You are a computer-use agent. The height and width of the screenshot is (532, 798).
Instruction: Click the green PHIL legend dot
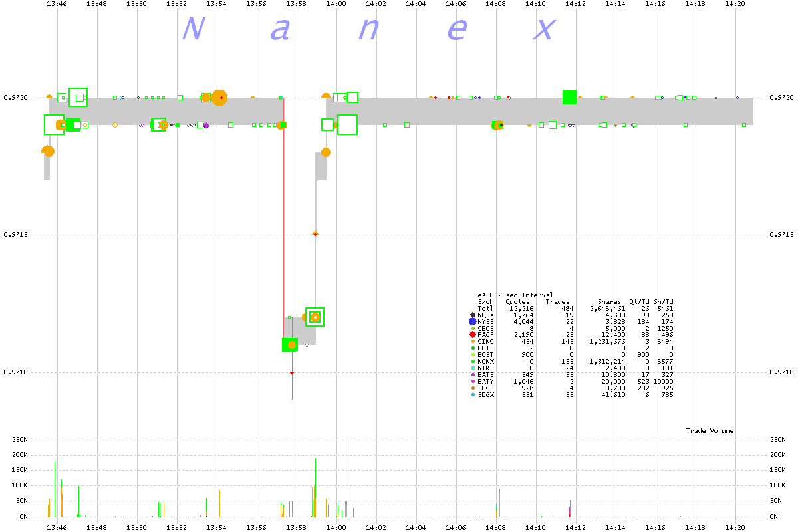point(472,348)
